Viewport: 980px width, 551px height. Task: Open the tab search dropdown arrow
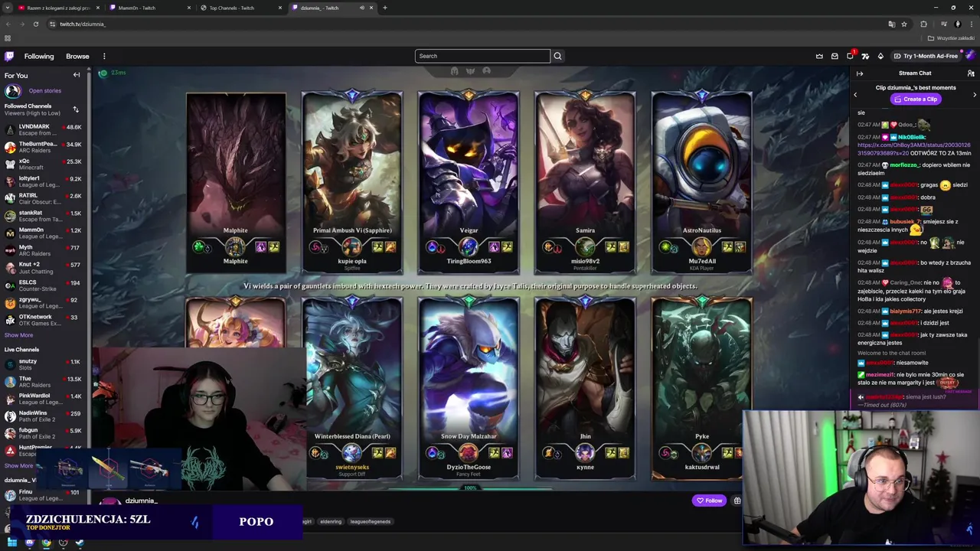coord(8,8)
